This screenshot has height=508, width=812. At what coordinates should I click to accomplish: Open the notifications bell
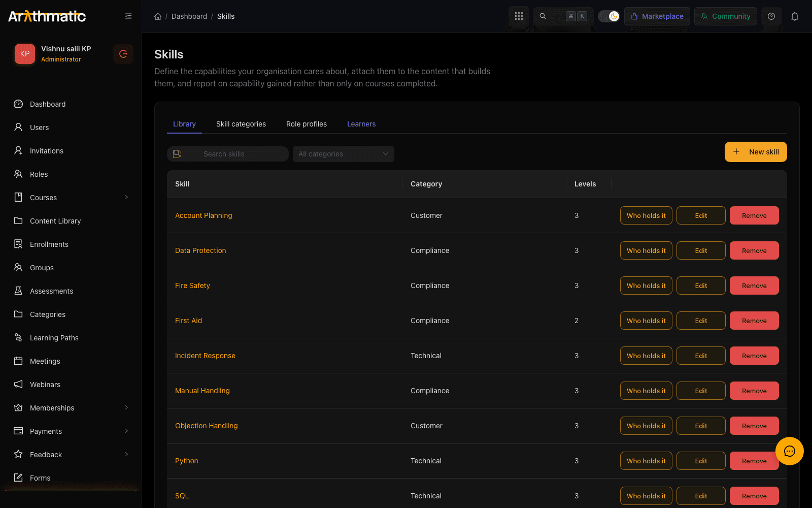point(795,16)
